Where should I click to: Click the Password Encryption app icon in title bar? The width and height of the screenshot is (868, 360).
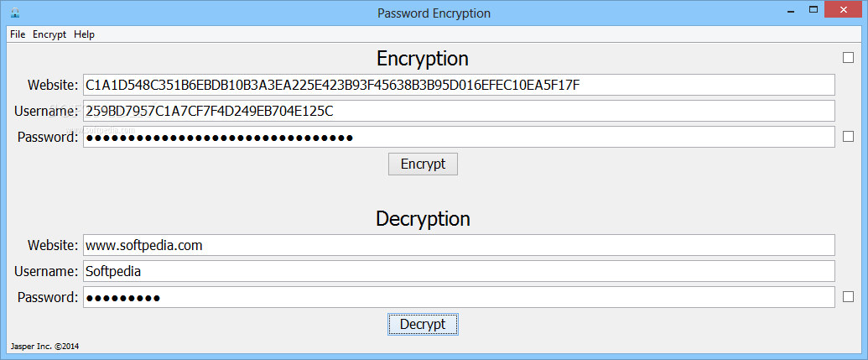click(15, 13)
